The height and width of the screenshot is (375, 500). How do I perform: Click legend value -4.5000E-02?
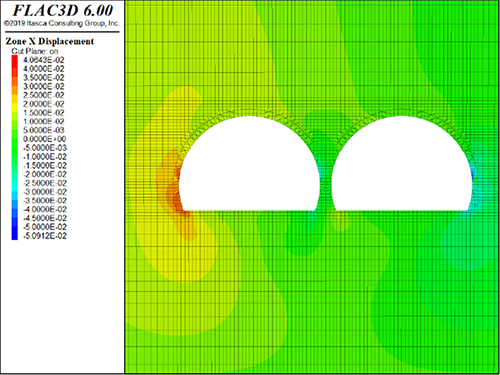pos(45,218)
